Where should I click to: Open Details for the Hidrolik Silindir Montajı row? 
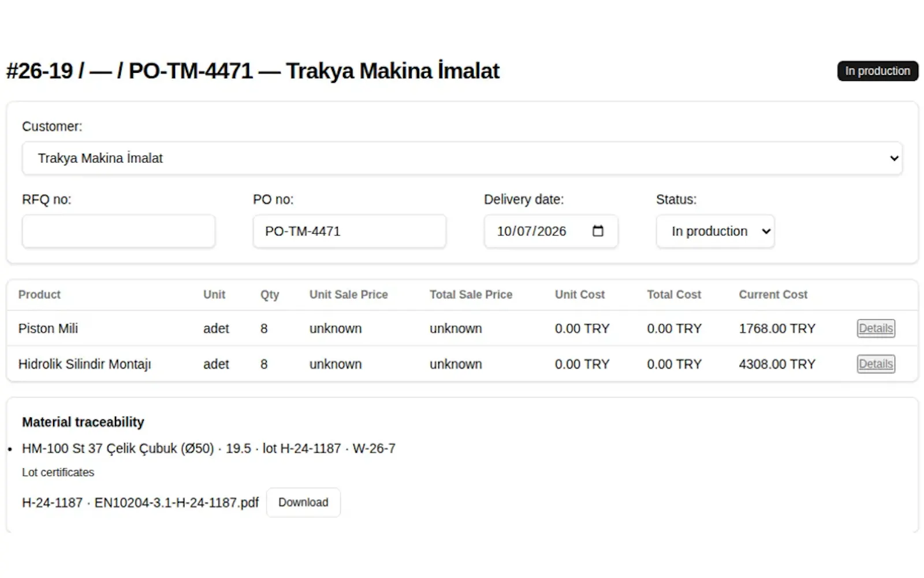pos(875,364)
